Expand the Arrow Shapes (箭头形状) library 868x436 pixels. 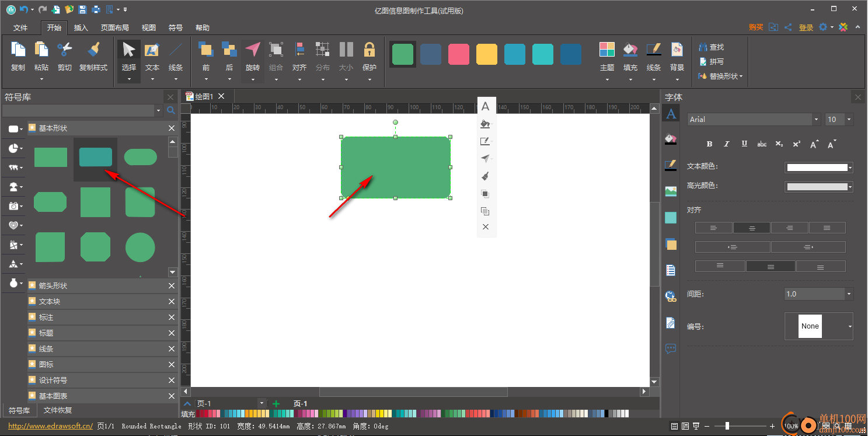(102, 286)
